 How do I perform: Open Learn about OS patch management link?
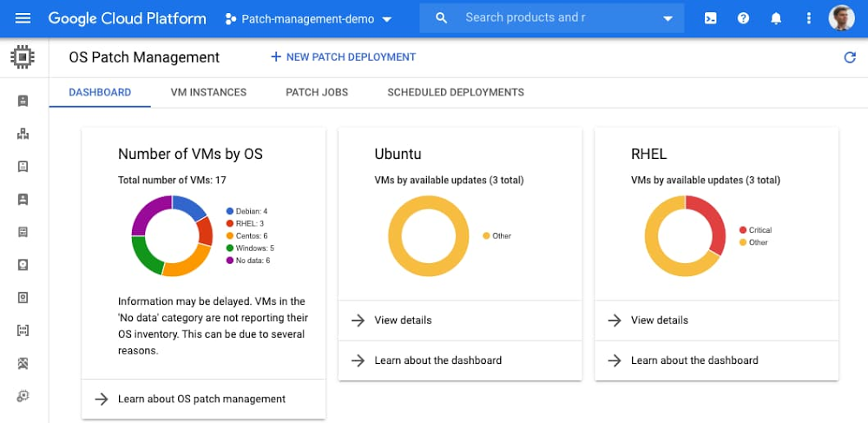201,400
